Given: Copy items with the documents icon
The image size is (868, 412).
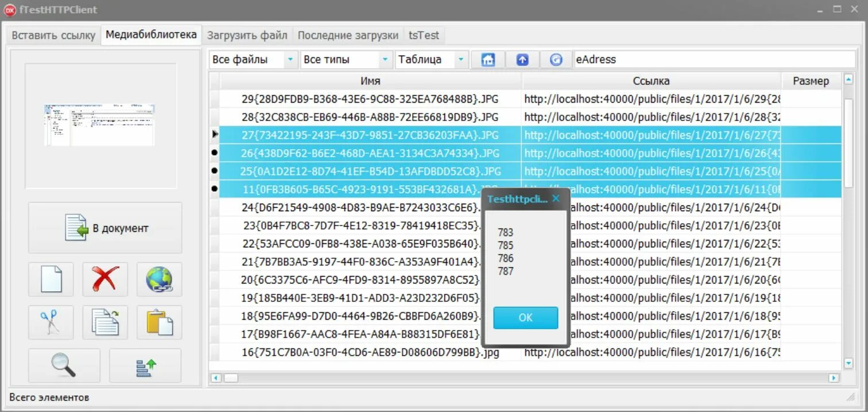Looking at the screenshot, I should click(x=104, y=322).
